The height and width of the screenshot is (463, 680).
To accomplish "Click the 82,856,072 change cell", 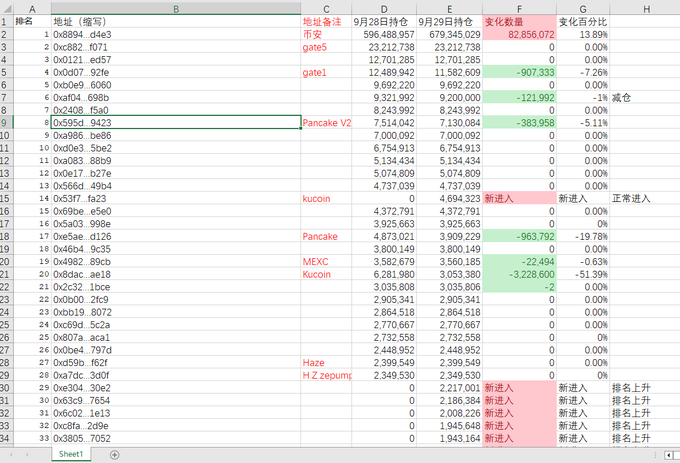I will click(x=520, y=35).
